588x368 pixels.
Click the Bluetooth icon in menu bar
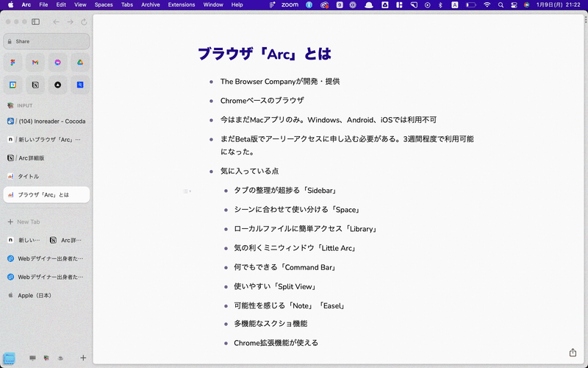440,5
